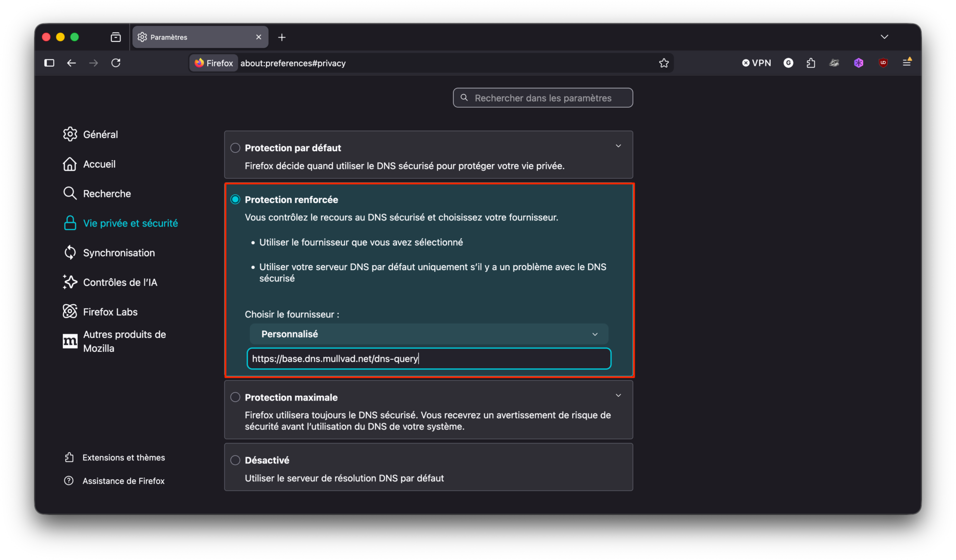Screen dimensions: 956x560
Task: Select the Désactivé radio option
Action: (236, 460)
